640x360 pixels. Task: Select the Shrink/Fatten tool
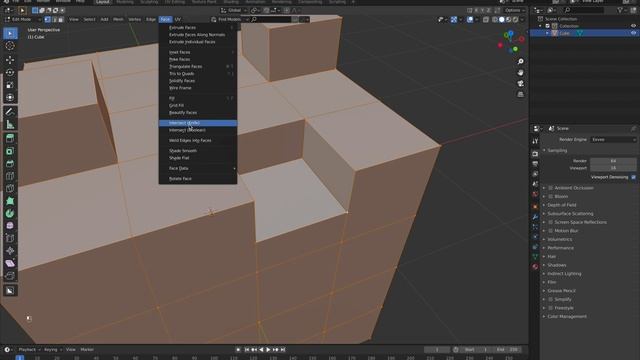10,251
